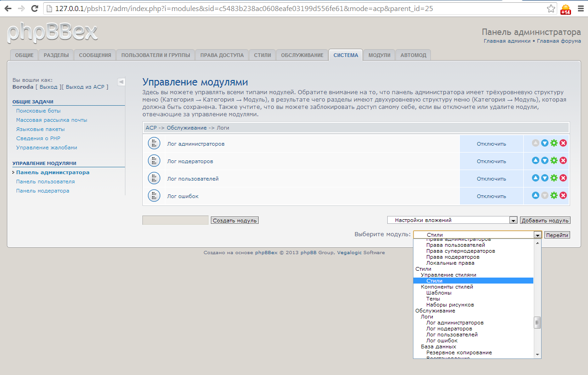
Task: Delete the Лог администраторов module
Action: [563, 143]
